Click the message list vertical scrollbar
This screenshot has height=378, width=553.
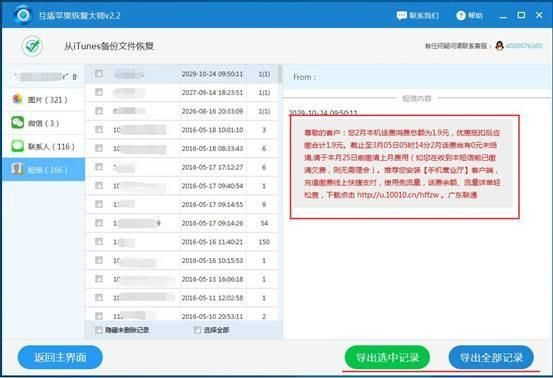pyautogui.click(x=280, y=74)
